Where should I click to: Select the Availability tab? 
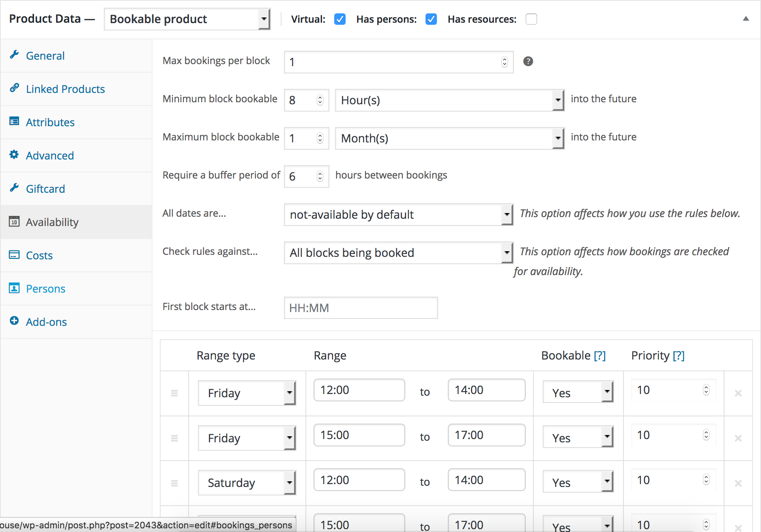76,222
